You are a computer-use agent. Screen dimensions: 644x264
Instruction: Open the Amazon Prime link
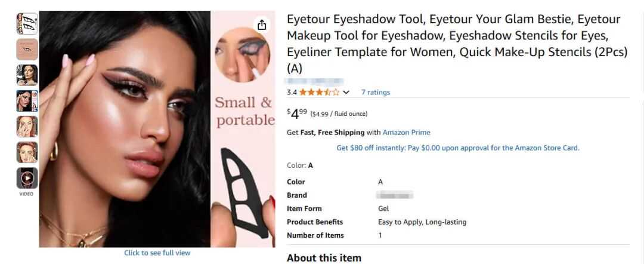406,133
